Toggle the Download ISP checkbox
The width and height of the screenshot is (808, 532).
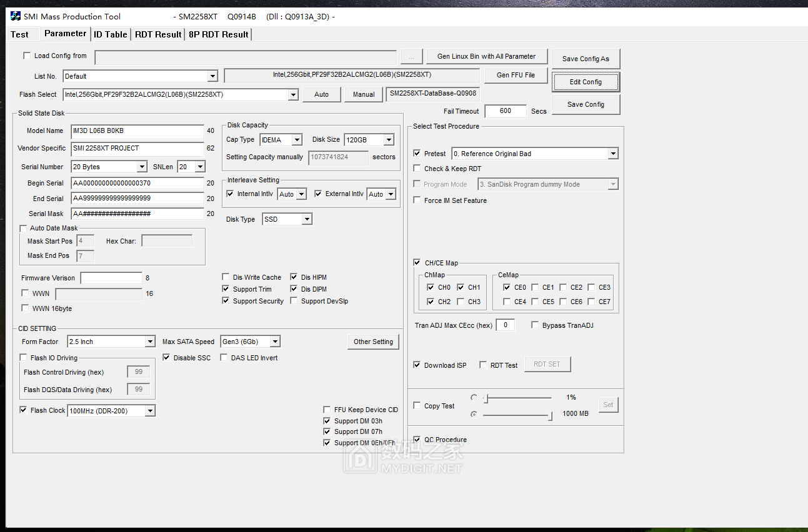[417, 365]
